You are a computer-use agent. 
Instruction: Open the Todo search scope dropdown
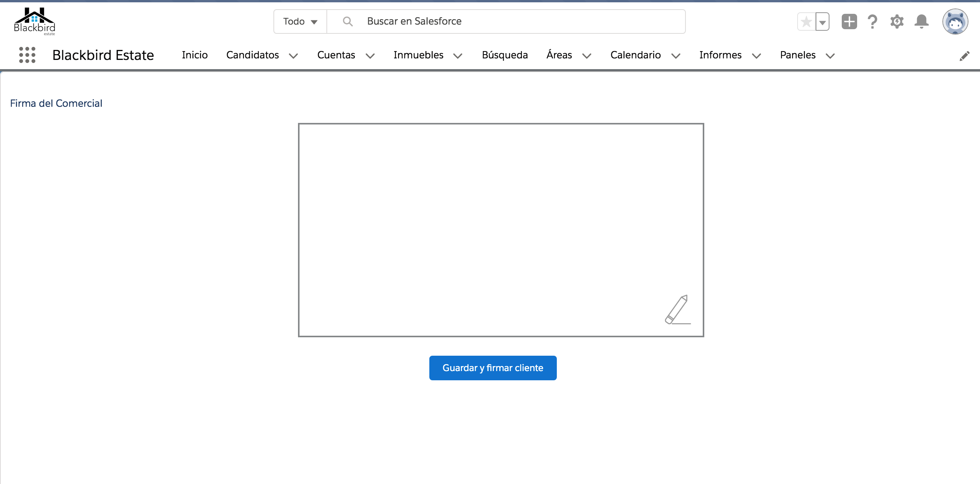(300, 22)
